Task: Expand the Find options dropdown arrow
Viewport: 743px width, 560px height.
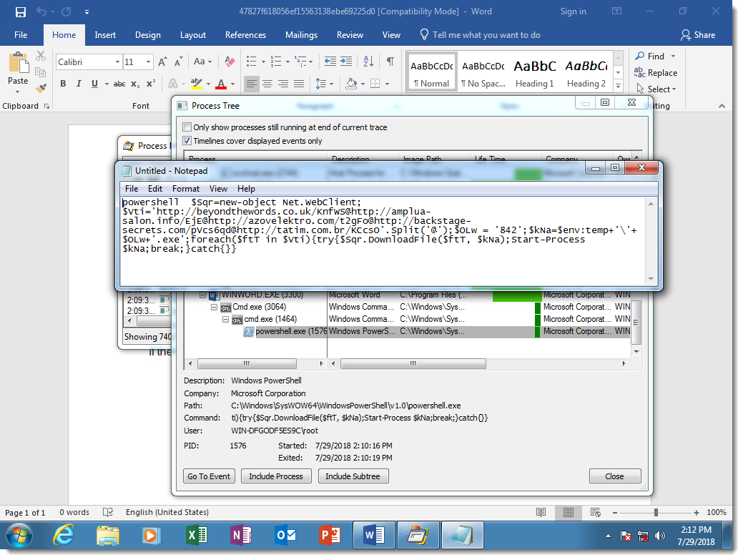Action: click(x=674, y=57)
